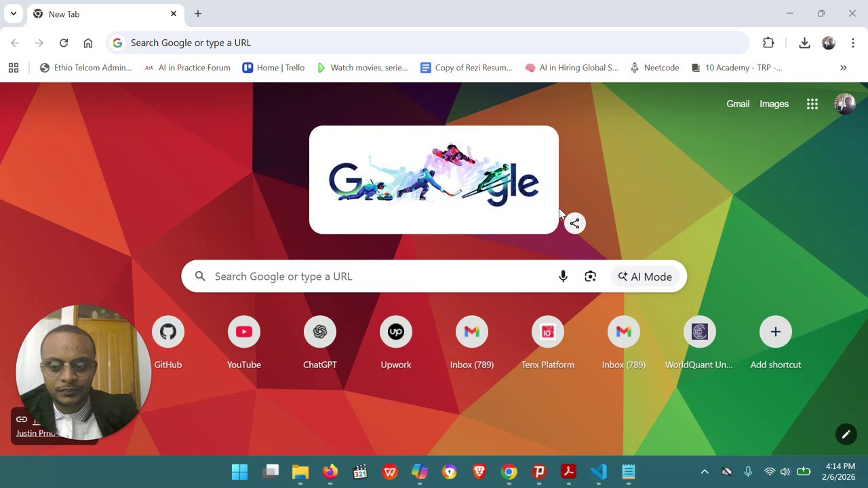Open the Gmail link
Viewport: 868px width, 488px height.
click(x=738, y=104)
